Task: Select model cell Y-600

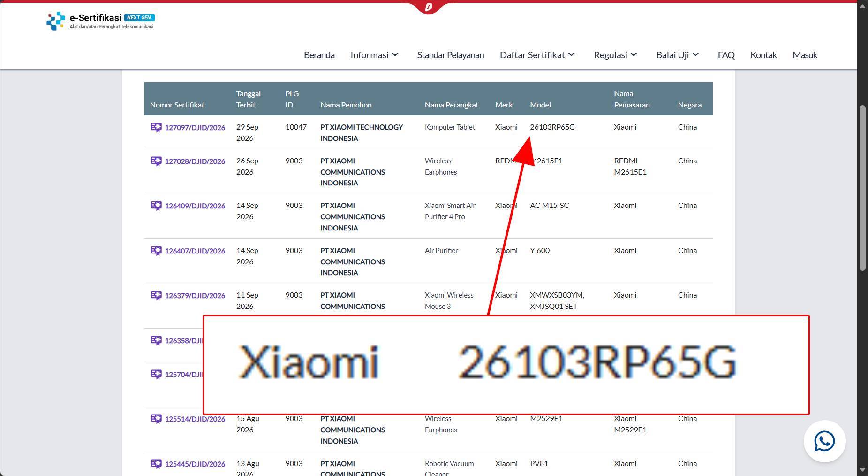Action: [540, 250]
